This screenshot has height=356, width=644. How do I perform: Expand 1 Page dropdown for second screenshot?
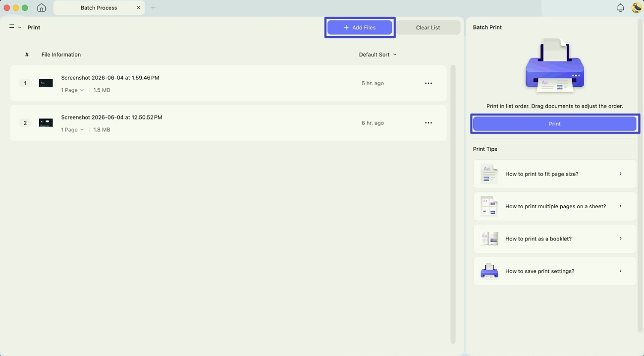72,130
